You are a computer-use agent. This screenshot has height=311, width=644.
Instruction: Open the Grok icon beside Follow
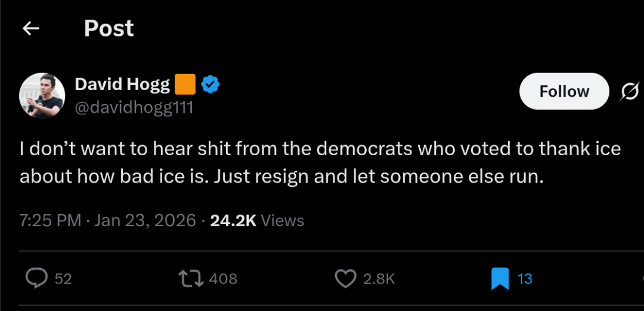pyautogui.click(x=630, y=91)
